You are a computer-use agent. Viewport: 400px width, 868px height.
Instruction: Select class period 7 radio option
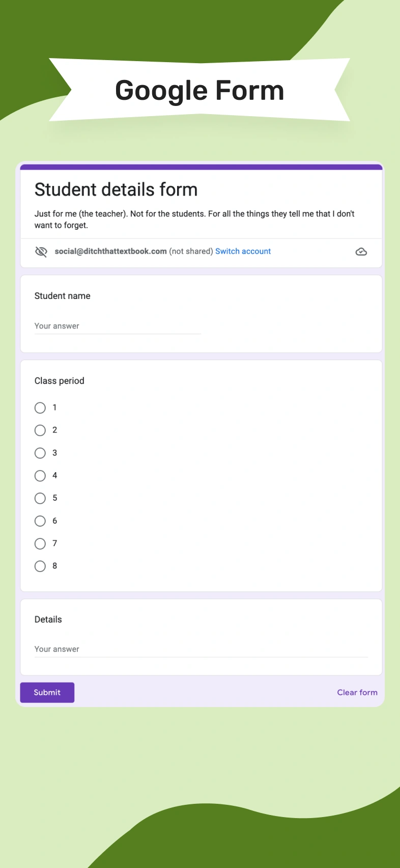coord(40,544)
